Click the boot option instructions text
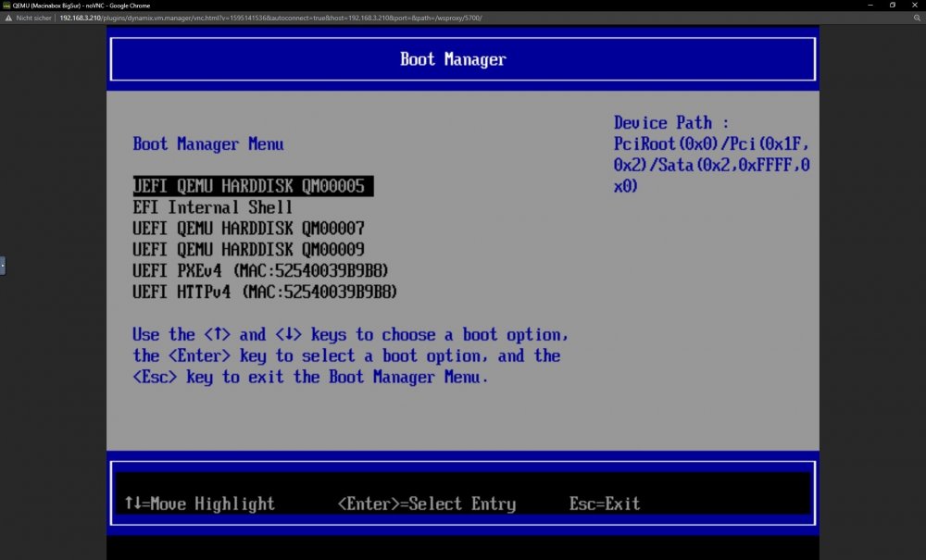The width and height of the screenshot is (926, 560). (x=350, y=355)
